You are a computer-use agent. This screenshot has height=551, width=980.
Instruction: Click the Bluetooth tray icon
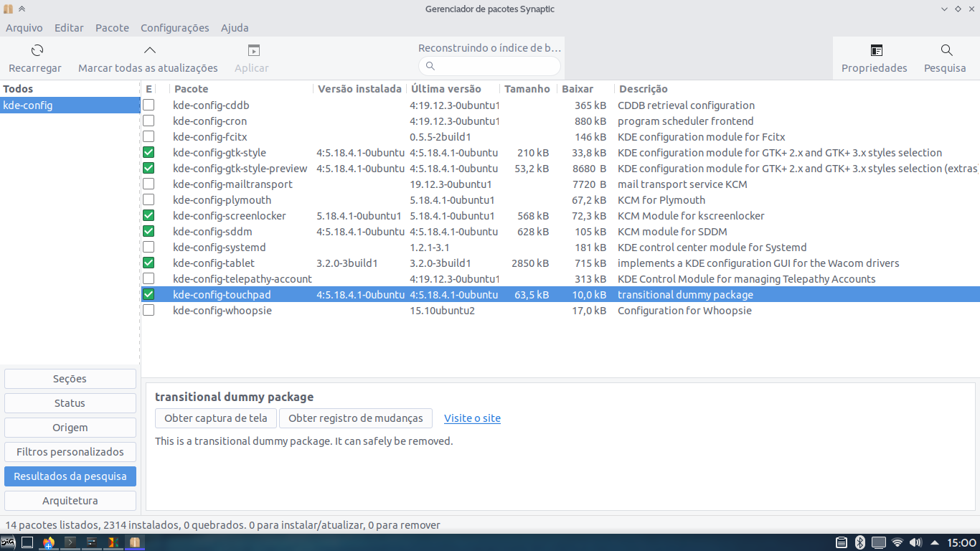click(860, 542)
